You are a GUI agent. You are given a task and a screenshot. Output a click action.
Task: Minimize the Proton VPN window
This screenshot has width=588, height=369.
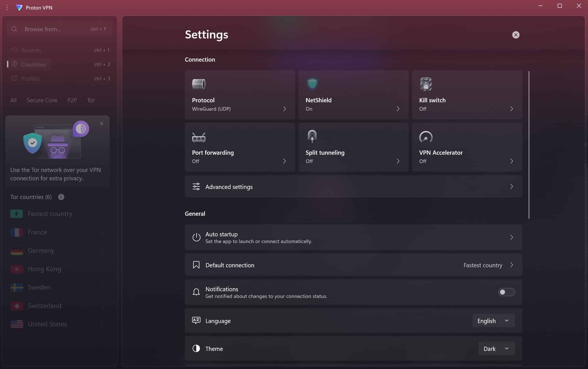click(540, 6)
